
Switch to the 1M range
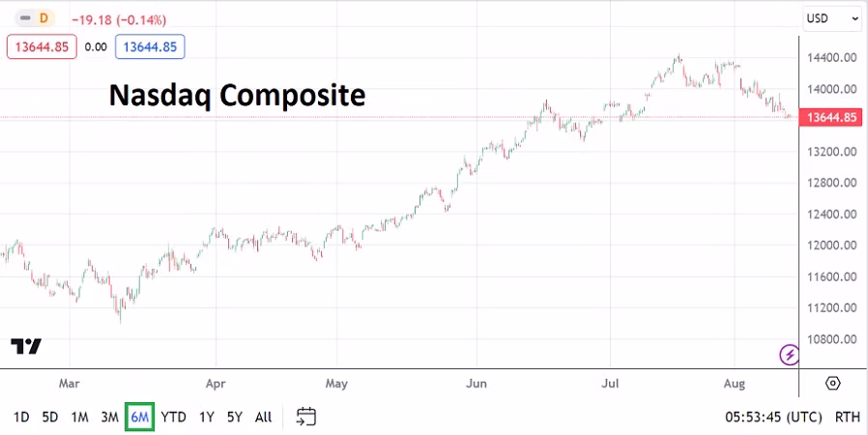(80, 418)
